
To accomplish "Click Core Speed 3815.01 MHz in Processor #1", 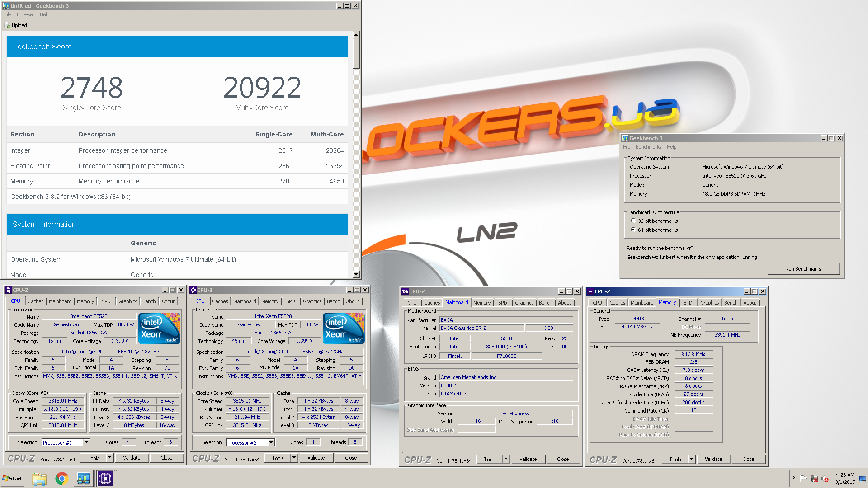I will tap(63, 401).
